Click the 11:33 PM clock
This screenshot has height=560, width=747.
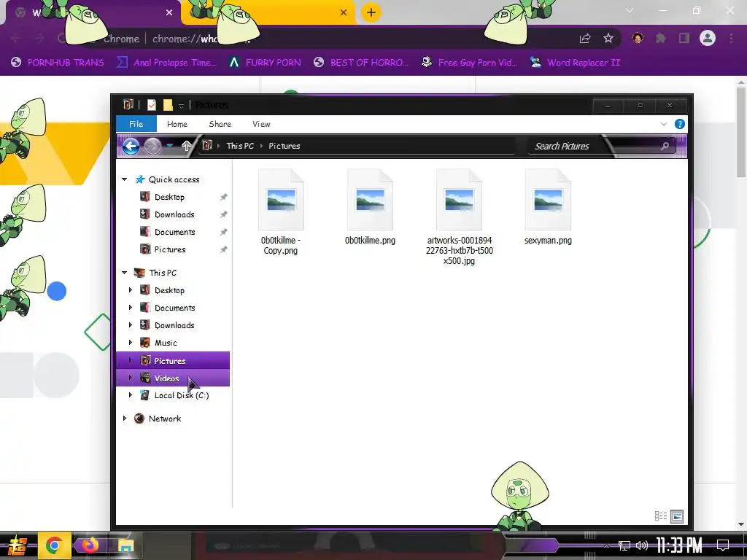pos(679,545)
